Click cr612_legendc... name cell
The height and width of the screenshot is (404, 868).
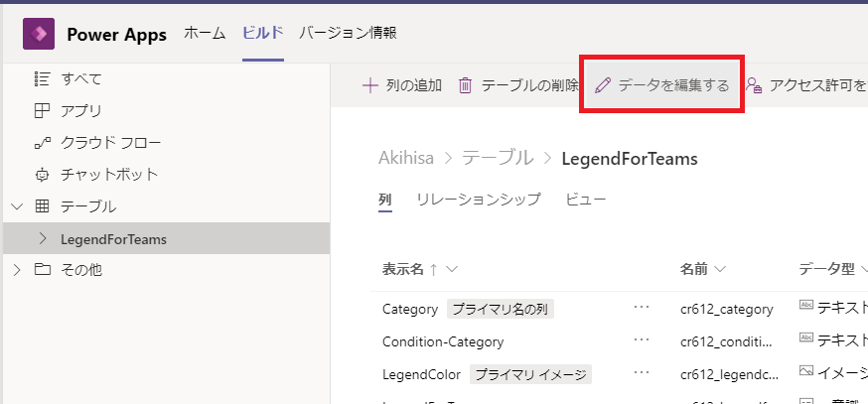730,374
